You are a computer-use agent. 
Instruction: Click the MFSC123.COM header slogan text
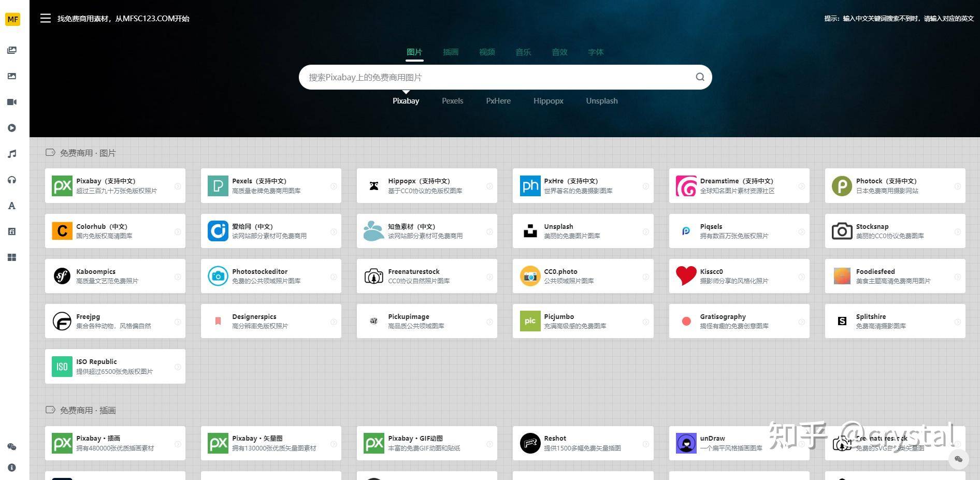click(123, 19)
